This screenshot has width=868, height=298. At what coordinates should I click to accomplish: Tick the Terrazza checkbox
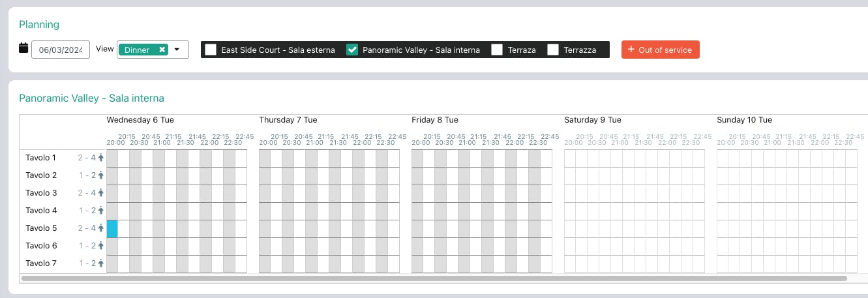[x=553, y=50]
